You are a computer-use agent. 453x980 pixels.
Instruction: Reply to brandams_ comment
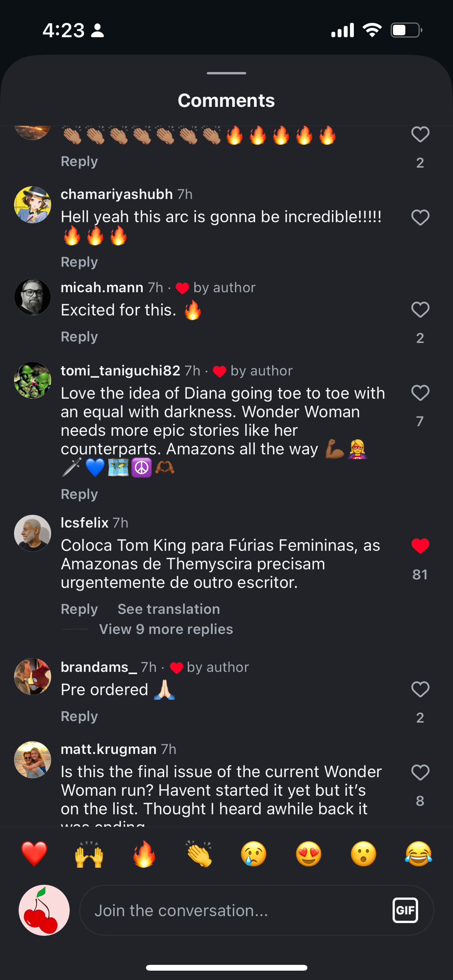[79, 716]
